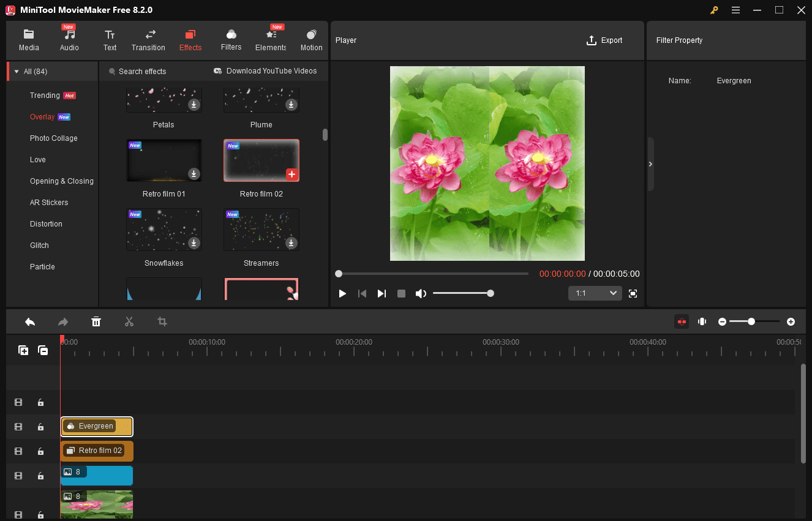The height and width of the screenshot is (521, 812).
Task: Undo the last action
Action: [30, 321]
